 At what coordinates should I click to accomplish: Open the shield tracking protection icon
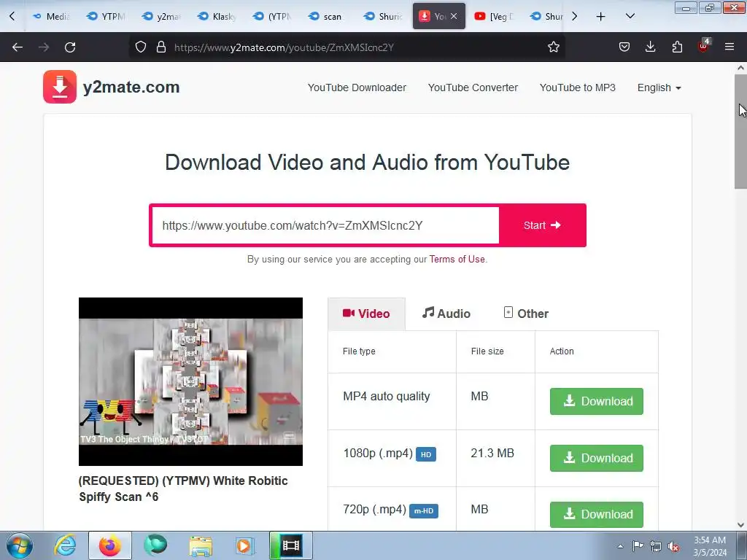[141, 47]
